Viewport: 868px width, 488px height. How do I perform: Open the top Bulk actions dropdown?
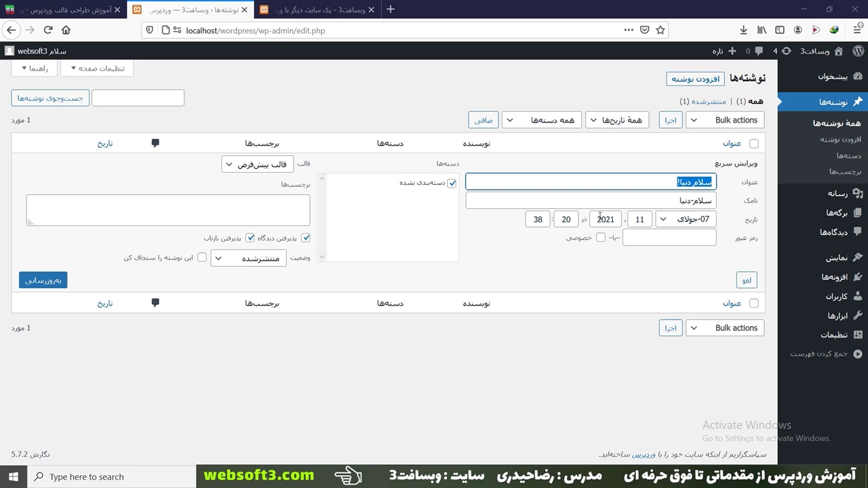click(725, 120)
